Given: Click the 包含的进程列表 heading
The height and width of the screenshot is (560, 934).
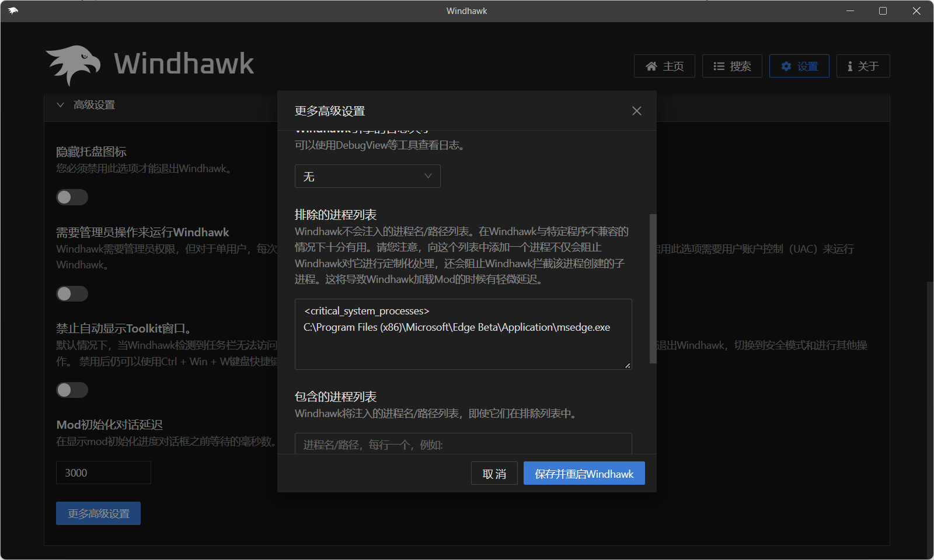Looking at the screenshot, I should coord(336,397).
